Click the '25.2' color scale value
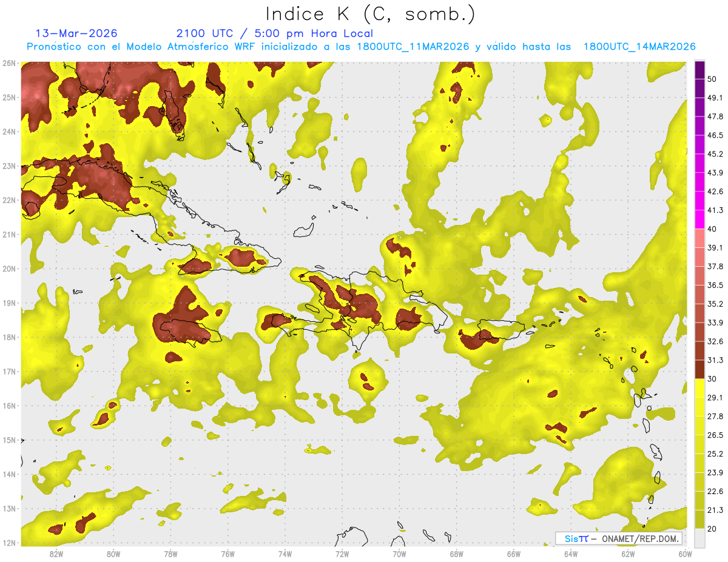Image resolution: width=728 pixels, height=562 pixels. (x=715, y=454)
